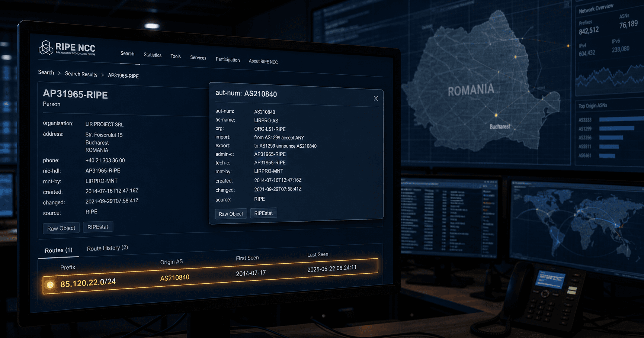This screenshot has height=338, width=644.
Task: Open RIPEstat for AP31965-RIPE person
Action: click(x=98, y=227)
